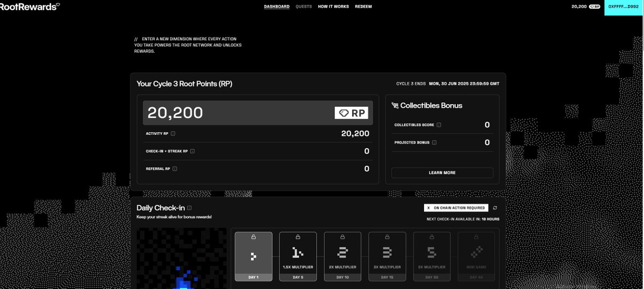Click the 20,200 RP balance in header
Image resolution: width=644 pixels, height=289 pixels.
[x=579, y=6]
